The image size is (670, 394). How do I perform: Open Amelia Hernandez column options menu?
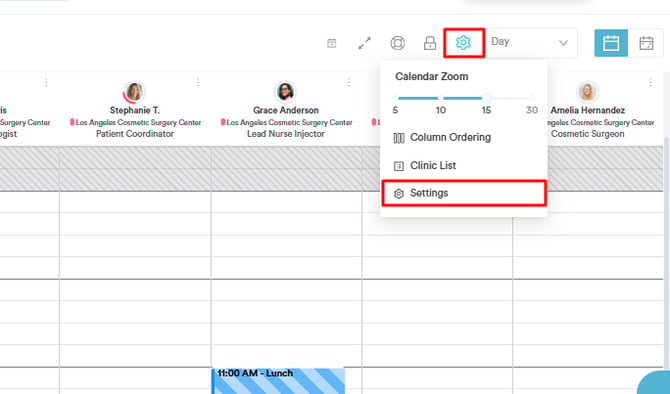(x=650, y=82)
